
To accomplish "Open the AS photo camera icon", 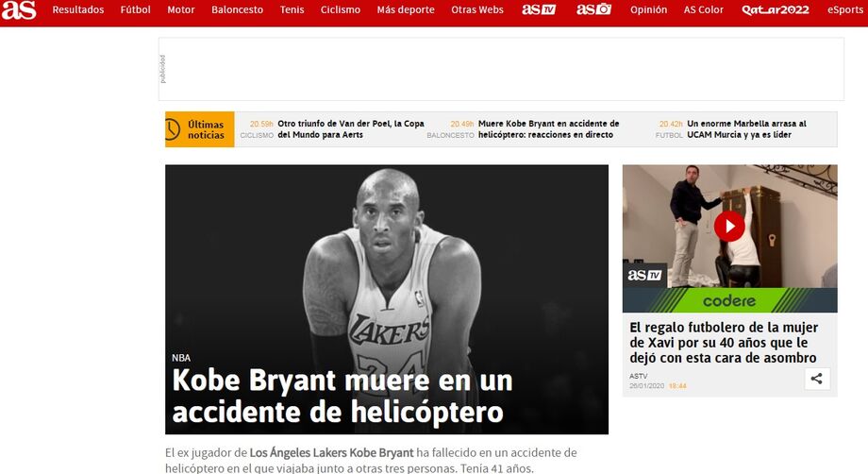I will point(593,9).
